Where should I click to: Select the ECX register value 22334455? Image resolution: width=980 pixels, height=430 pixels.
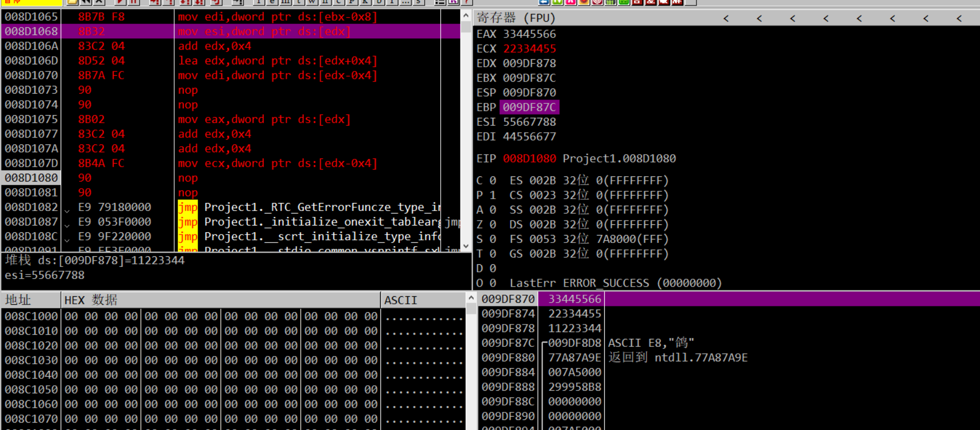pyautogui.click(x=529, y=48)
